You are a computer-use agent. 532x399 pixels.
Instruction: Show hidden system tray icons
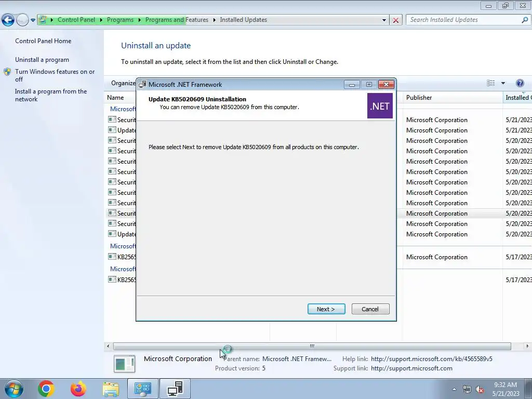(x=454, y=389)
